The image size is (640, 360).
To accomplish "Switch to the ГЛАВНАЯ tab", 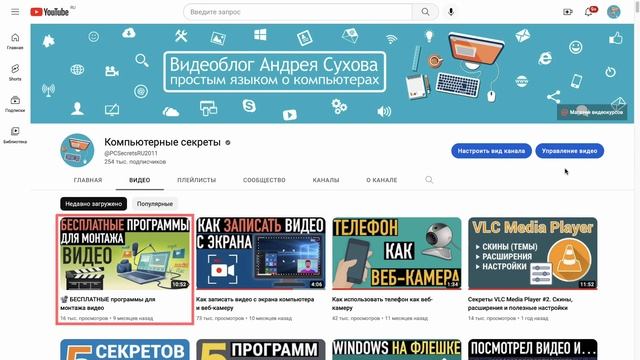I will pos(88,180).
